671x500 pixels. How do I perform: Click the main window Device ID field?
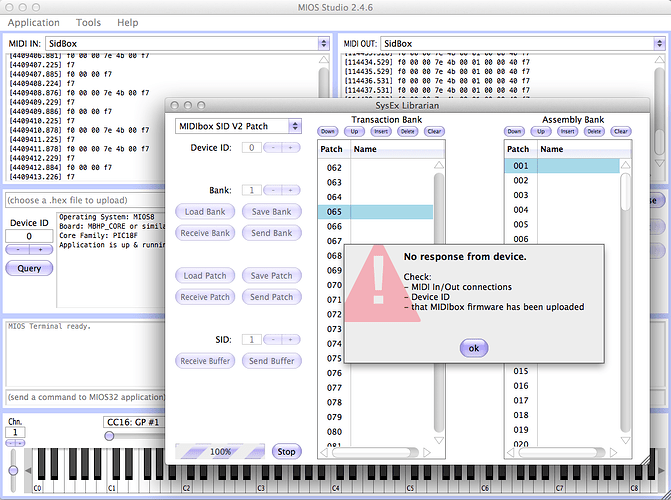tap(29, 236)
